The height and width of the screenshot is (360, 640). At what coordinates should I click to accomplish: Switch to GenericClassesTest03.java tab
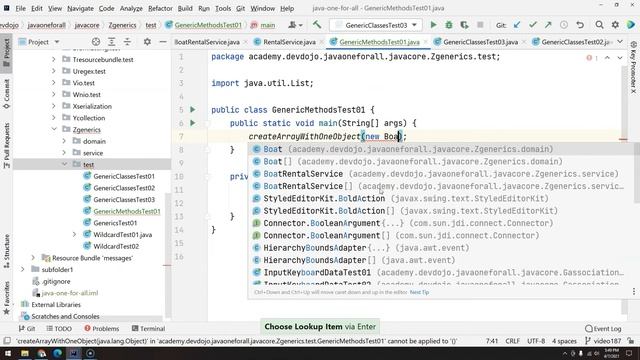coord(480,42)
